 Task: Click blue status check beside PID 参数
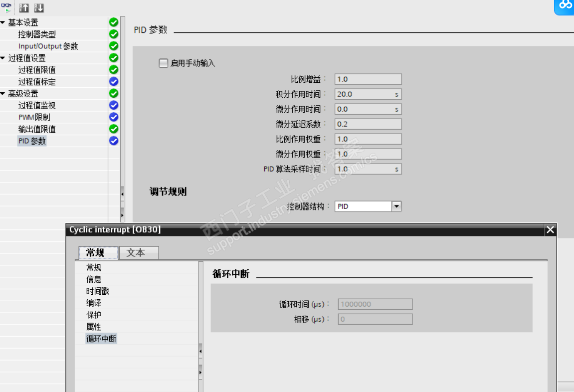coord(114,141)
